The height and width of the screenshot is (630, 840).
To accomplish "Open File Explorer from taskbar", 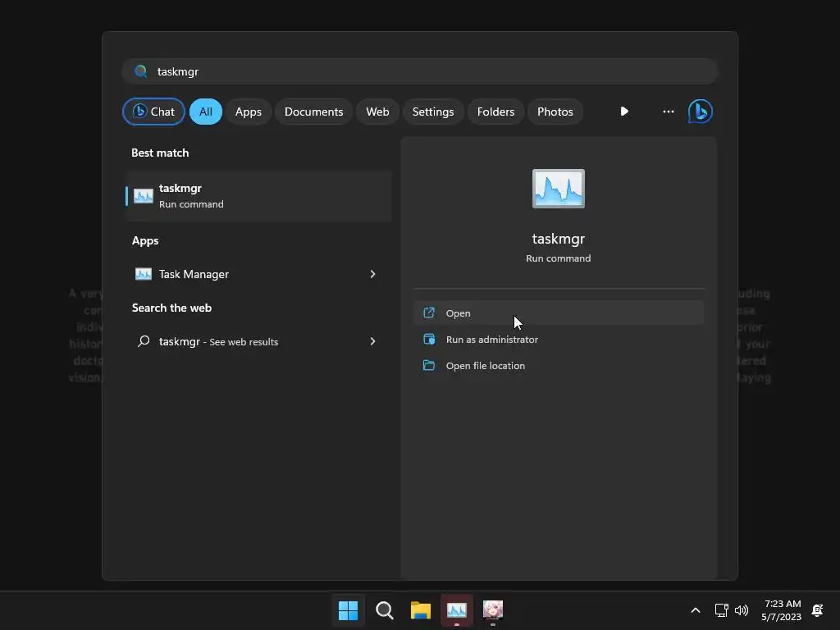I will pyautogui.click(x=421, y=610).
